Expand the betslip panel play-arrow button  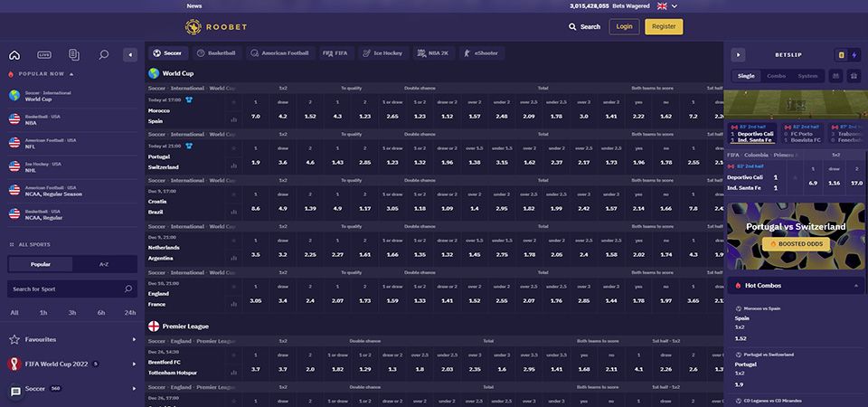[x=738, y=55]
